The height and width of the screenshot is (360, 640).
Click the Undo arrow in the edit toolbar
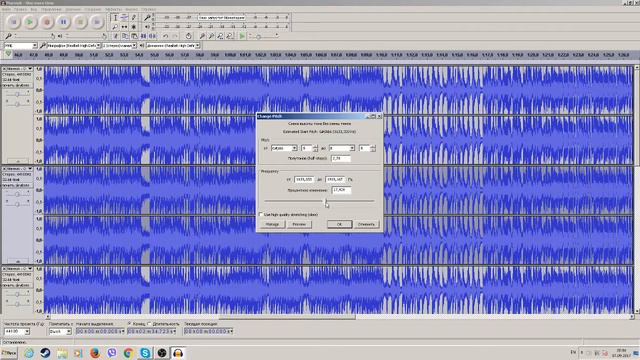pyautogui.click(x=165, y=36)
